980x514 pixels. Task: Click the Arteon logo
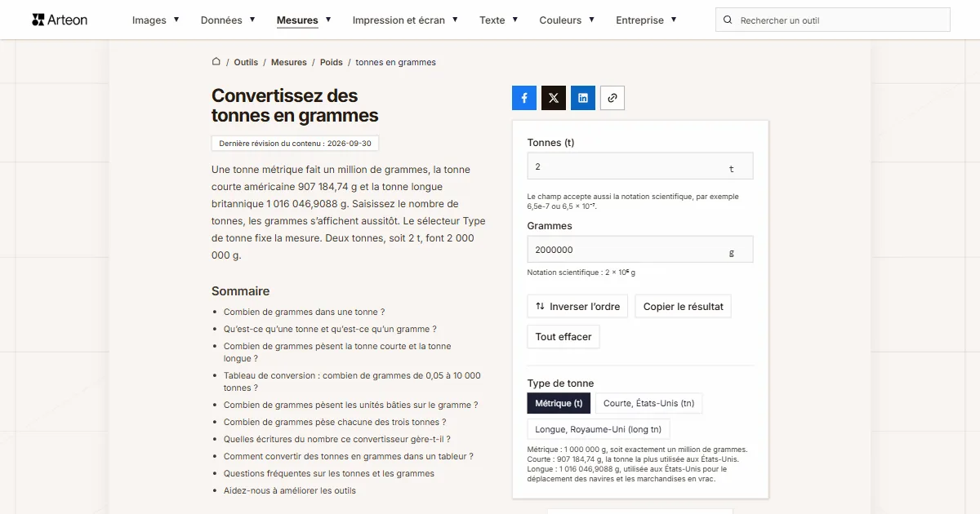point(60,20)
